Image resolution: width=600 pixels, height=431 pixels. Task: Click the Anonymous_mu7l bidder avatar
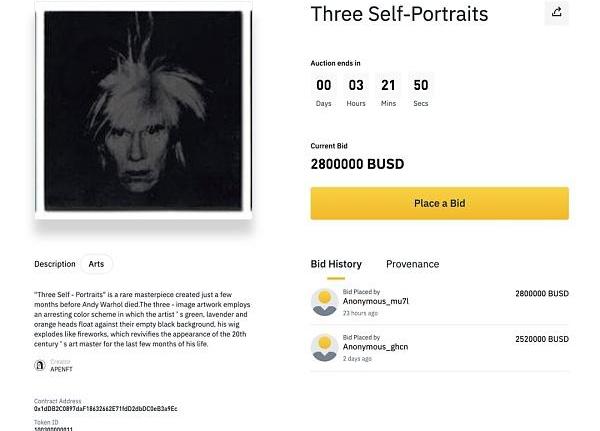pos(324,302)
